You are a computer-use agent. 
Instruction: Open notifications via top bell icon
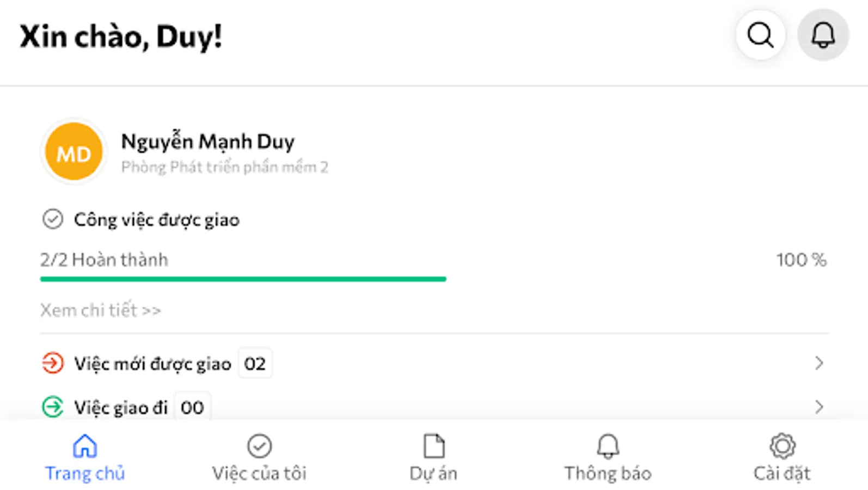coord(823,35)
